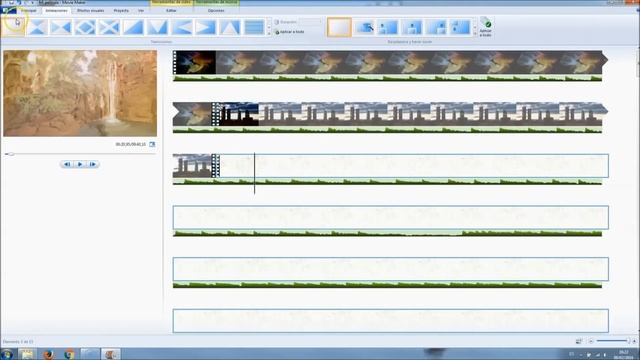Click the zoom in plus button
Screen dimensions: 640x360
point(634,341)
